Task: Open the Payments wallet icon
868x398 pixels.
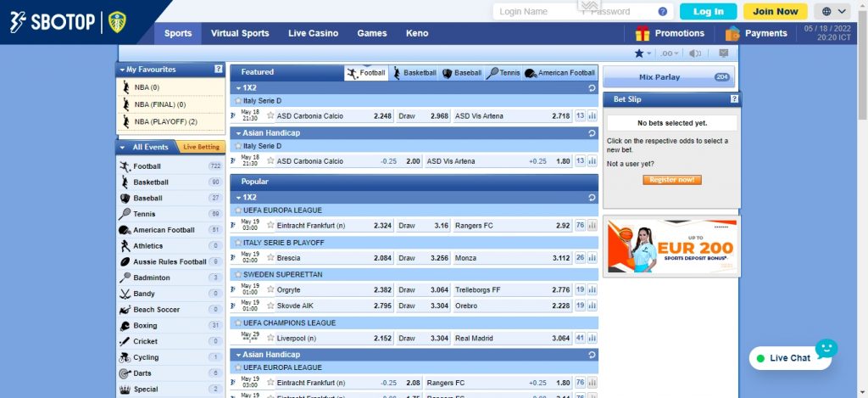Action: pyautogui.click(x=732, y=33)
